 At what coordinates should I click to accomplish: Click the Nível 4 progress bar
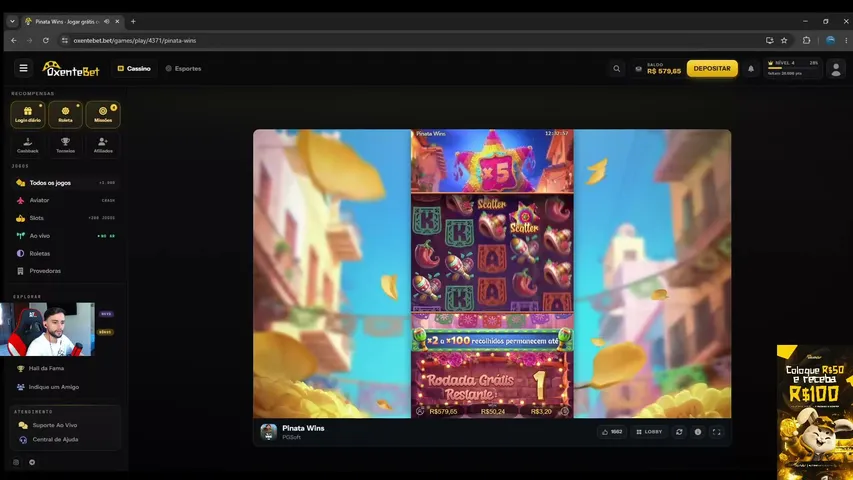tap(793, 68)
